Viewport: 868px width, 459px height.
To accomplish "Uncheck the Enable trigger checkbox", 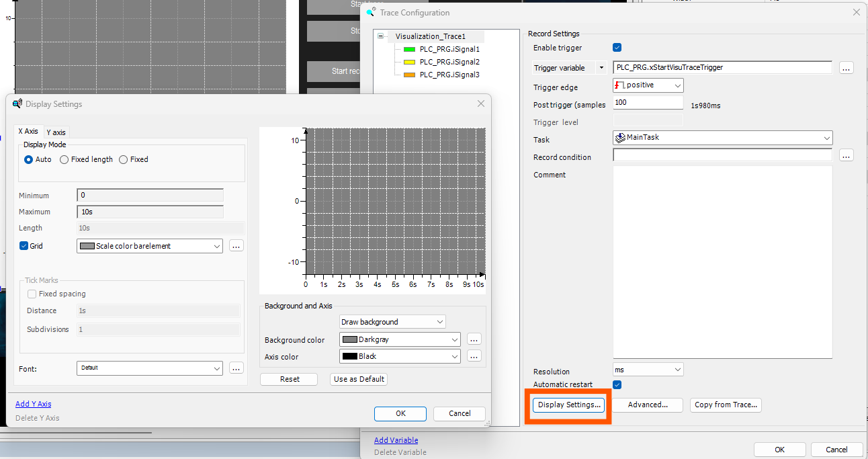I will click(617, 47).
